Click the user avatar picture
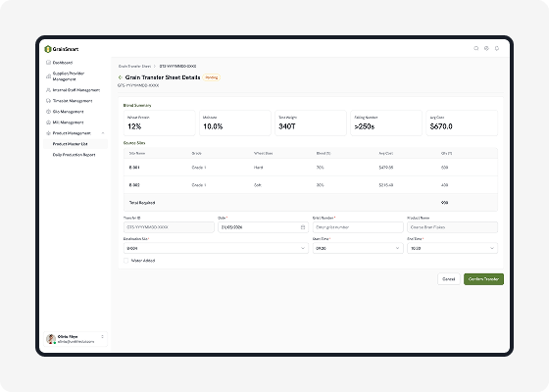 [x=51, y=339]
